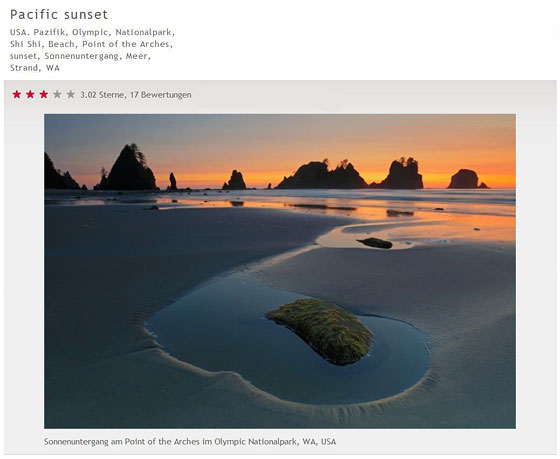This screenshot has width=560, height=459.
Task: Rate the photo with one star
Action: pos(17,94)
